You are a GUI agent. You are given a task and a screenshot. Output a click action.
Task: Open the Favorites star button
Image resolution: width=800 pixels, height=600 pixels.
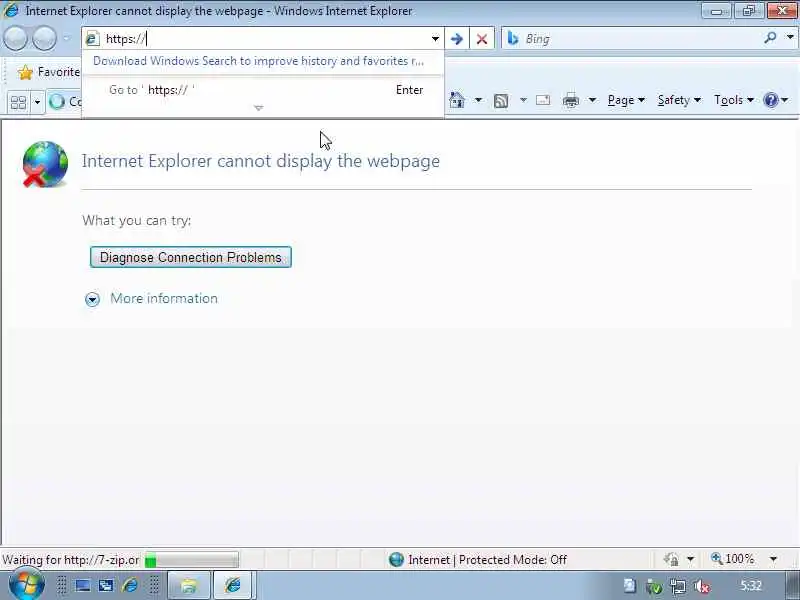tap(48, 72)
